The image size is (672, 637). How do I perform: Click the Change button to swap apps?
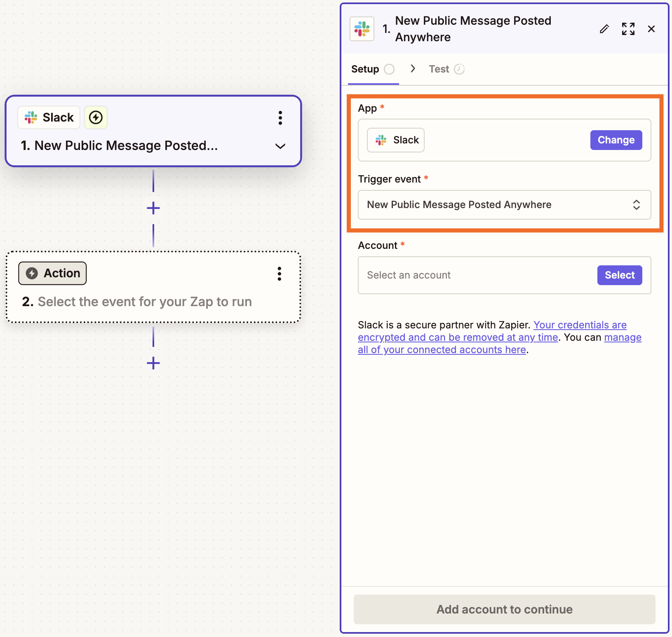click(616, 140)
